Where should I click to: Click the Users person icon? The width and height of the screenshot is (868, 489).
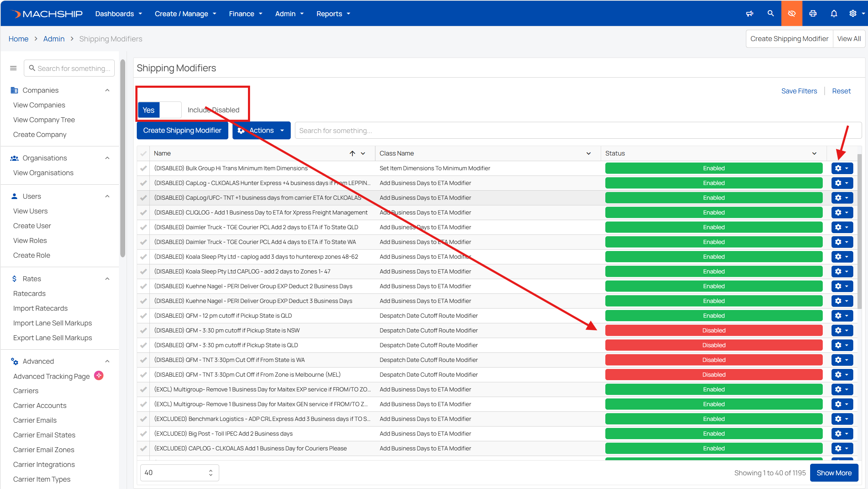(14, 196)
